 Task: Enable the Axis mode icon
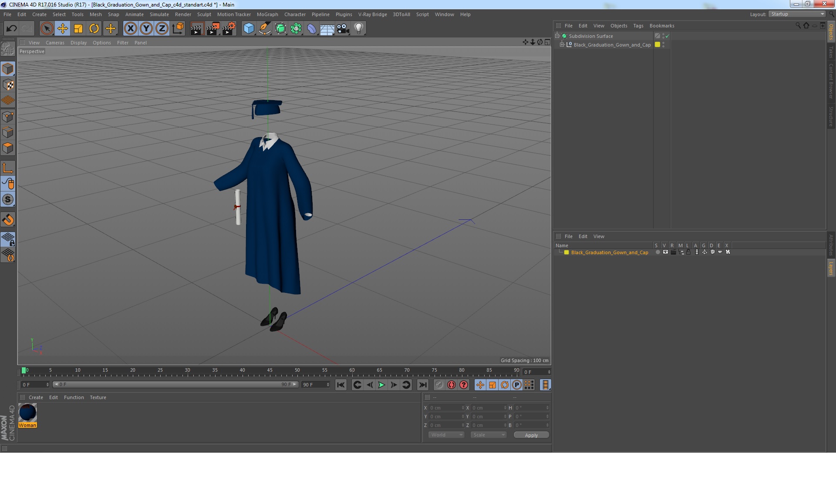(8, 168)
